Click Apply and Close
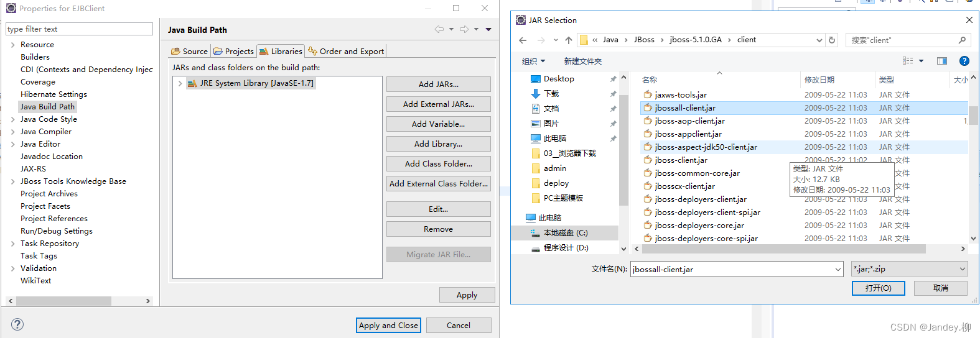The height and width of the screenshot is (338, 980). tap(388, 325)
